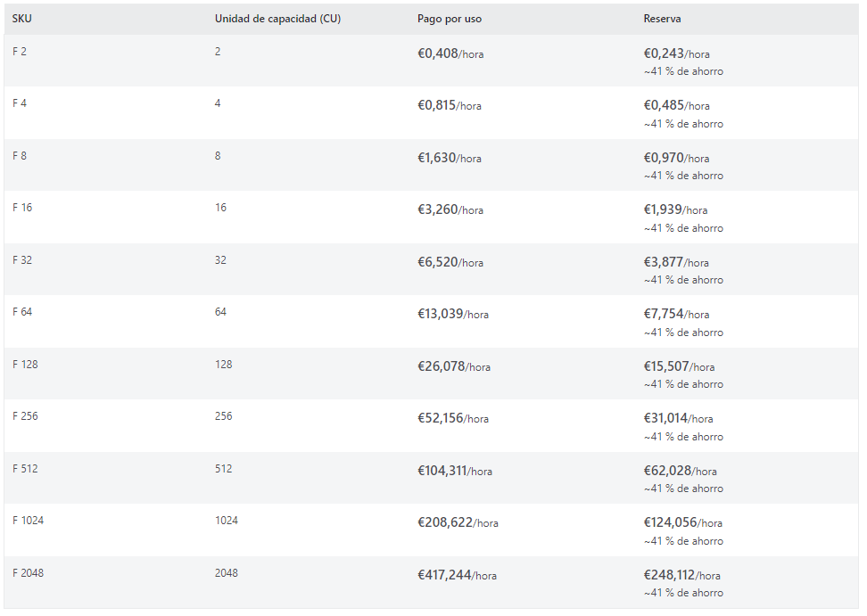Select the F 16 SKU label
Screen dimensions: 867x616
coord(22,208)
